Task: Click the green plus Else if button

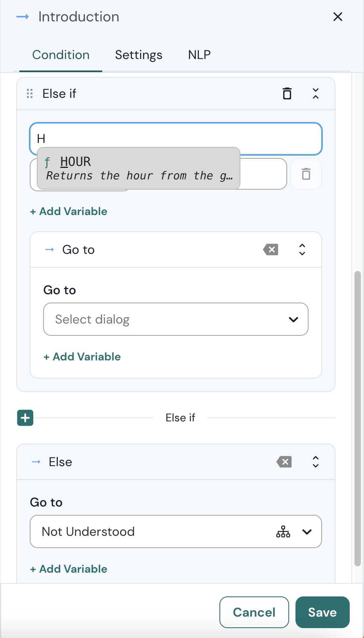Action: click(25, 418)
